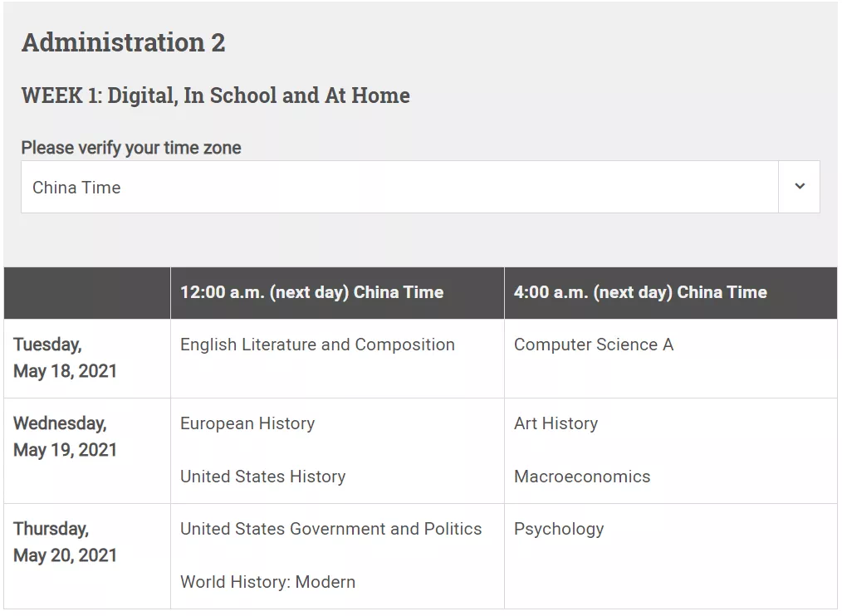Viewport: 842px width, 616px height.
Task: Click the Macroeconomics exam entry
Action: pyautogui.click(x=582, y=477)
